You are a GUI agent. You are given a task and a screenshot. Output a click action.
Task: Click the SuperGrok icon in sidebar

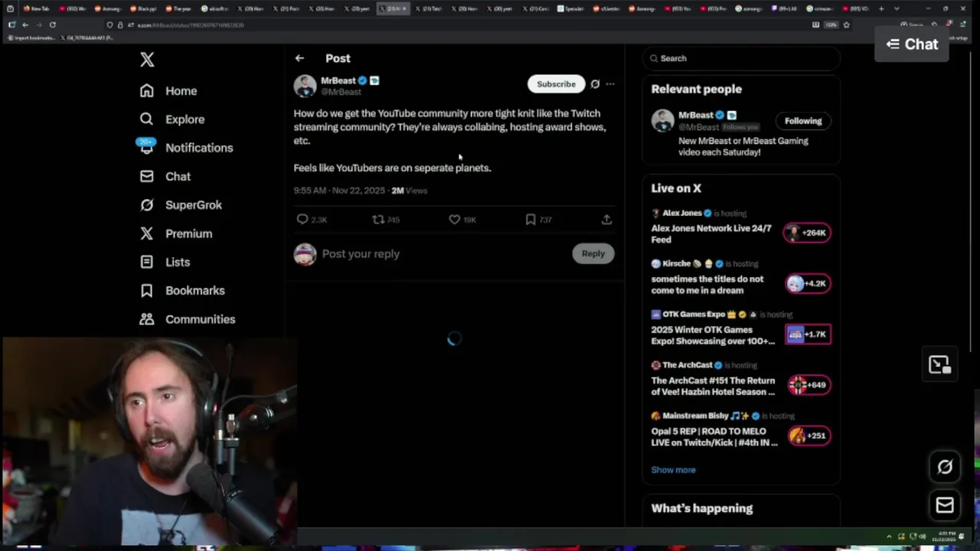pos(147,205)
